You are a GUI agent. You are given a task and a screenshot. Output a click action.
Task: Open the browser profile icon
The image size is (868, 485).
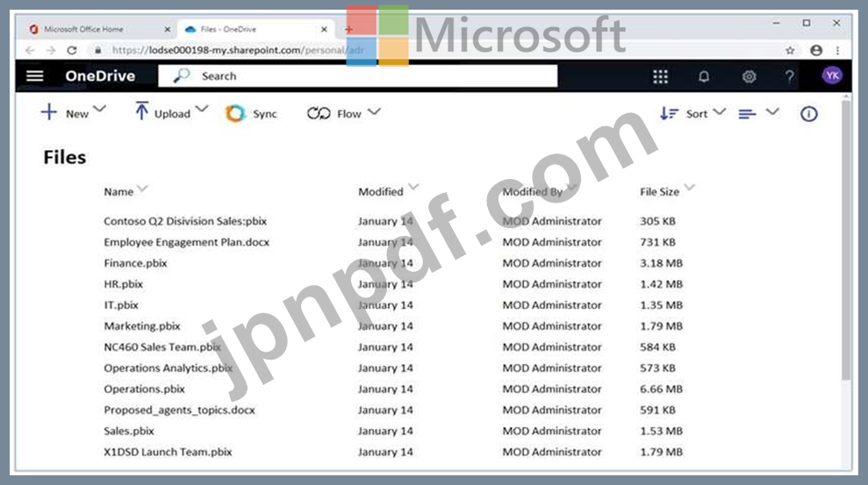coord(816,50)
